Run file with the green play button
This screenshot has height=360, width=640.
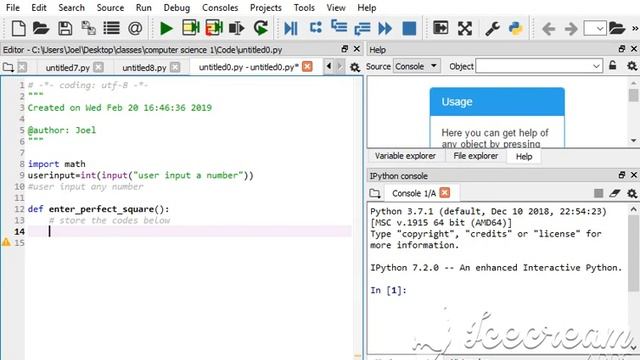[x=166, y=29]
